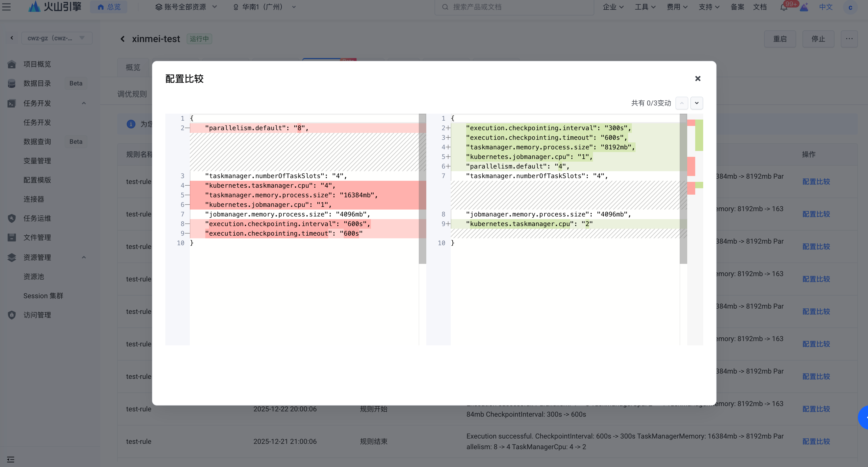This screenshot has width=868, height=467.
Task: Open the 费用 top menu
Action: 677,7
